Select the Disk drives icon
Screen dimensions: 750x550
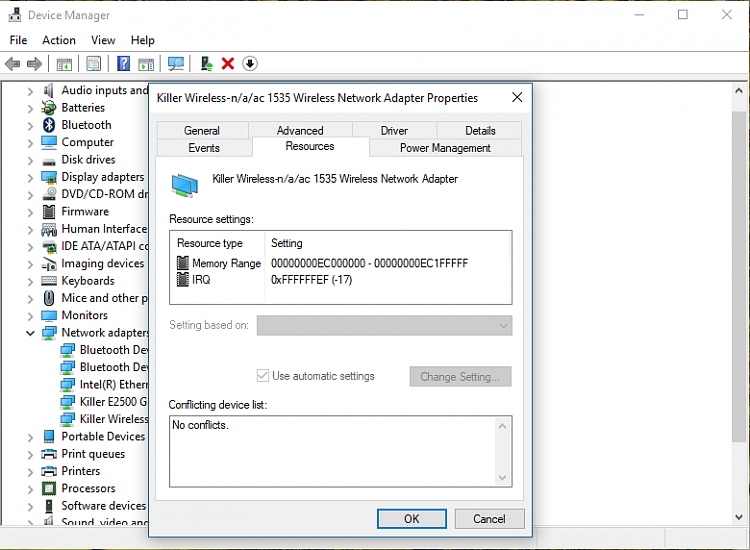coord(49,161)
